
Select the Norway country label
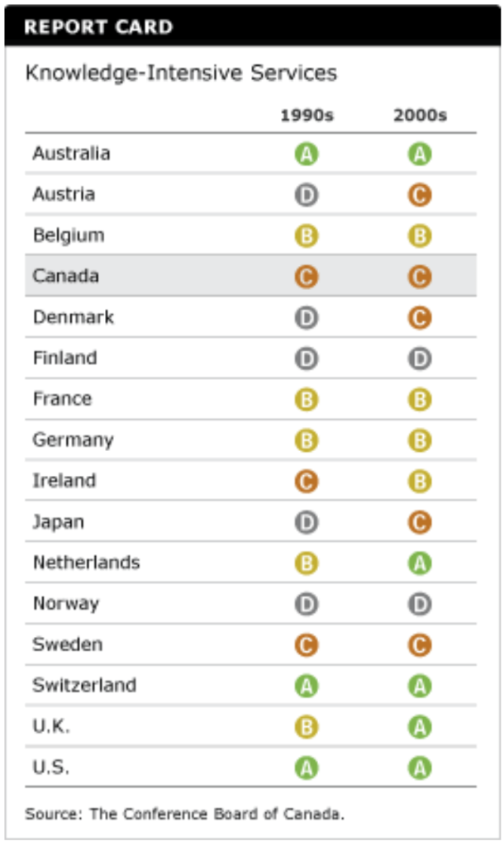(66, 603)
